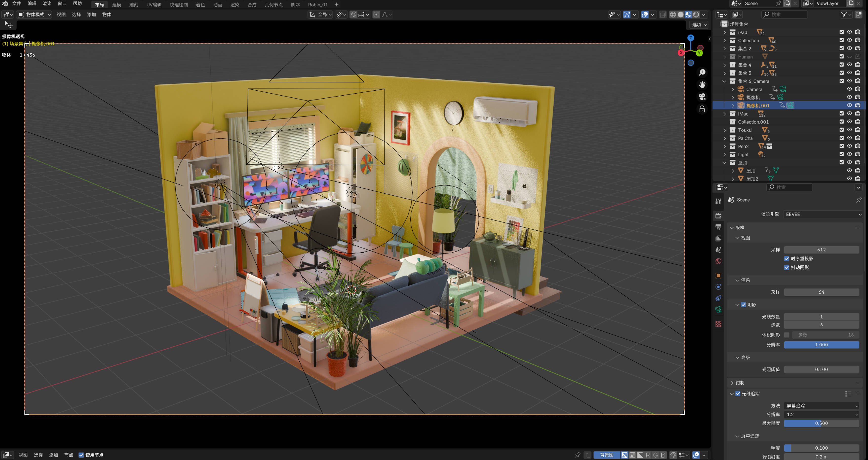This screenshot has width=868, height=460.
Task: Toggle proportional editing icon
Action: tap(376, 15)
